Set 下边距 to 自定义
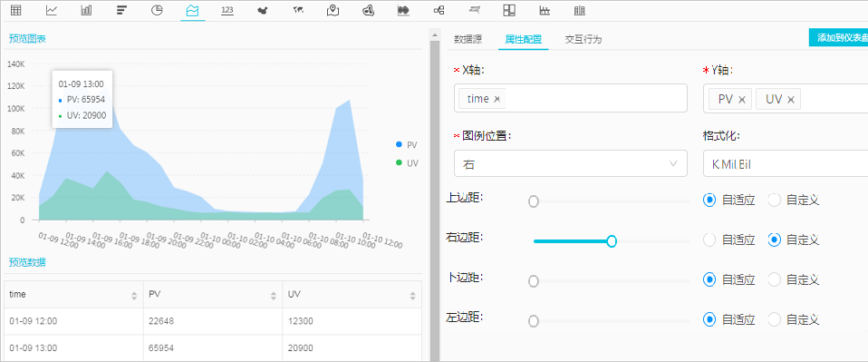 (x=775, y=280)
